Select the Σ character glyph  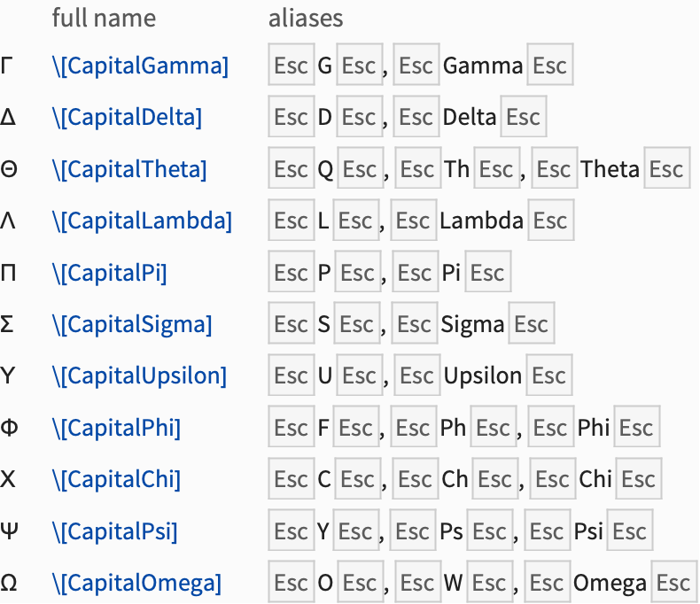coord(8,324)
